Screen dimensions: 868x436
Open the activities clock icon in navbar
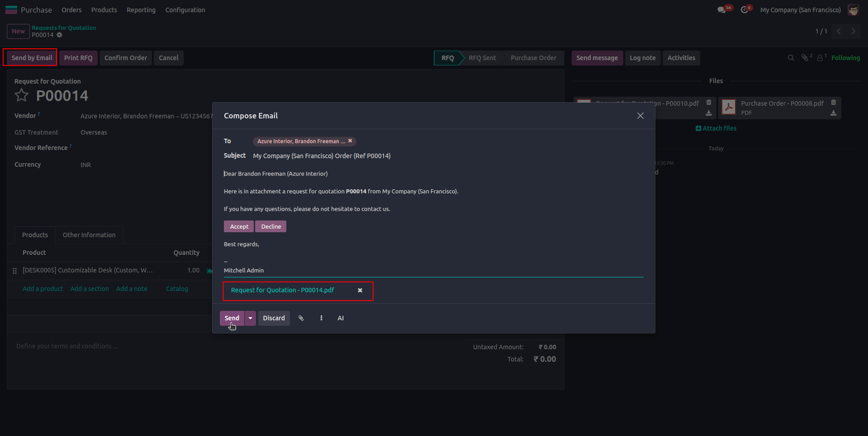(745, 10)
